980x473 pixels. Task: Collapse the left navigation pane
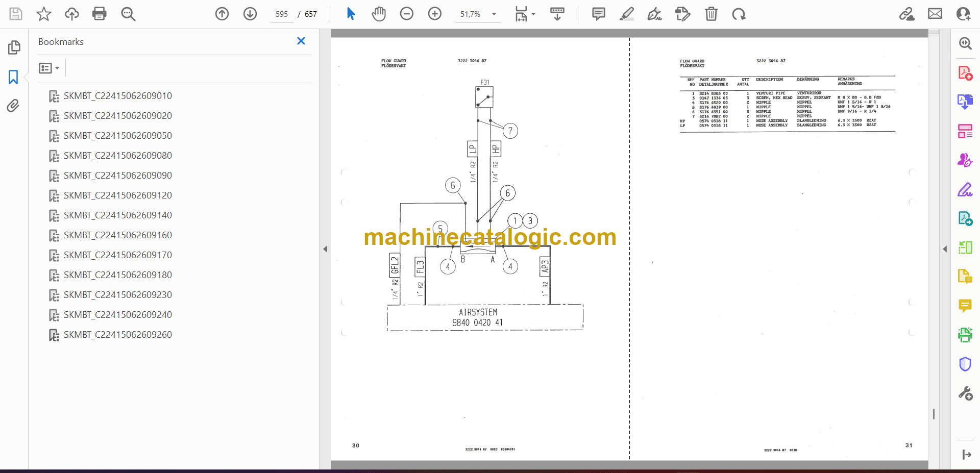325,249
